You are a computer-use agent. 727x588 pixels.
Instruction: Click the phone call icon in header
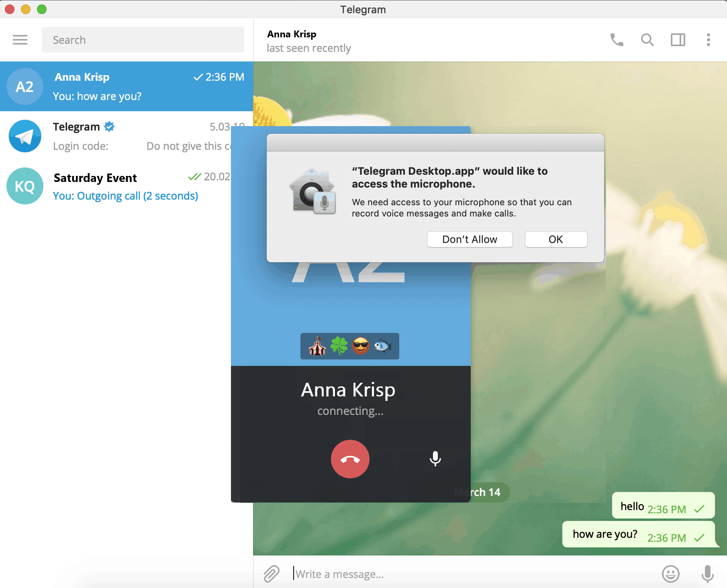click(617, 40)
